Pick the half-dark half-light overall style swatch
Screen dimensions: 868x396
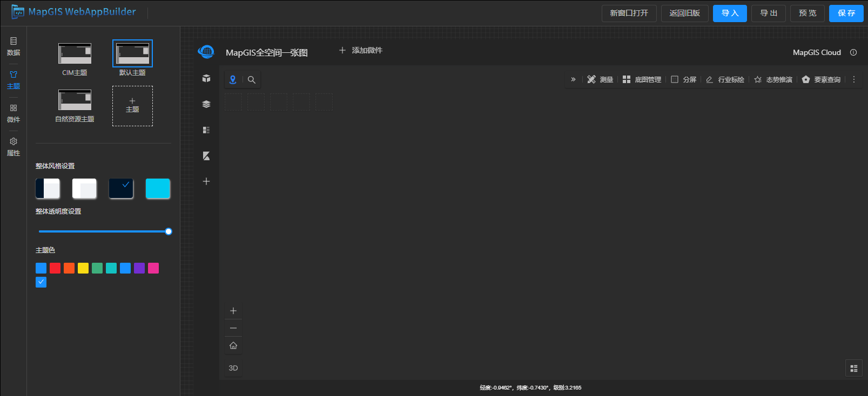(48, 189)
